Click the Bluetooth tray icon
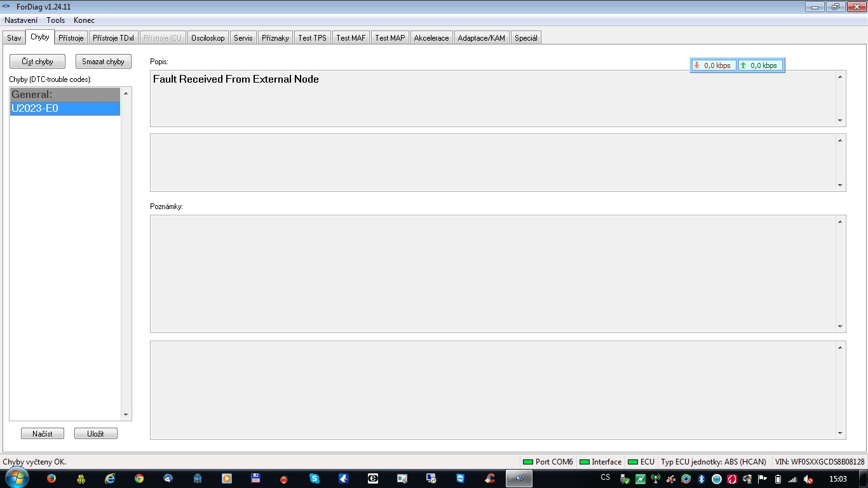Image resolution: width=868 pixels, height=488 pixels. (702, 478)
